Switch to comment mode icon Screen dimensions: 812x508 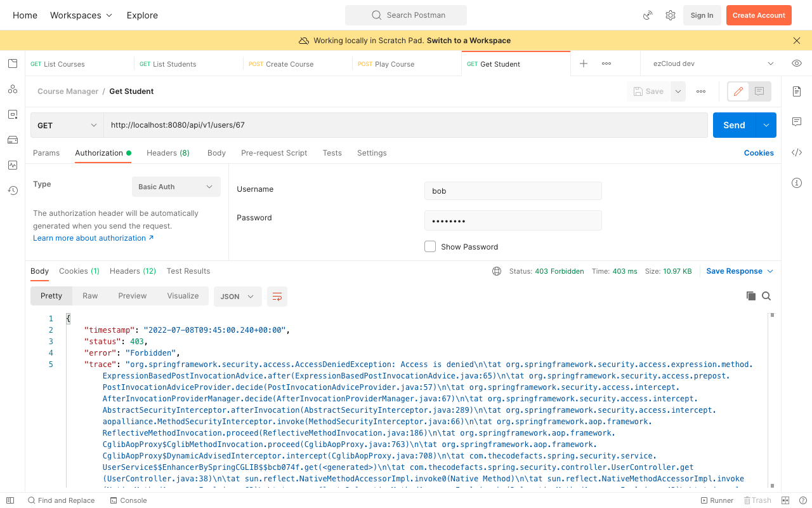coord(759,91)
